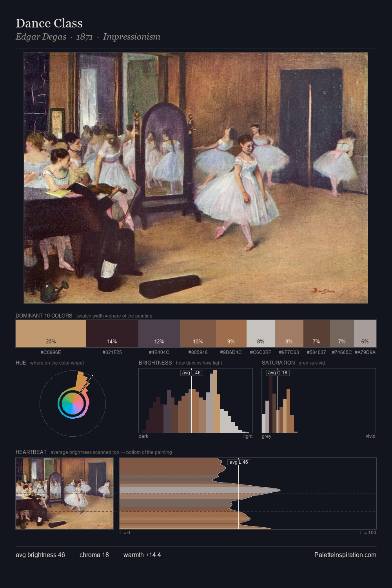Screen dimensions: 392x588
Task: Open the PaletteInspiration.com link
Action: pyautogui.click(x=345, y=555)
